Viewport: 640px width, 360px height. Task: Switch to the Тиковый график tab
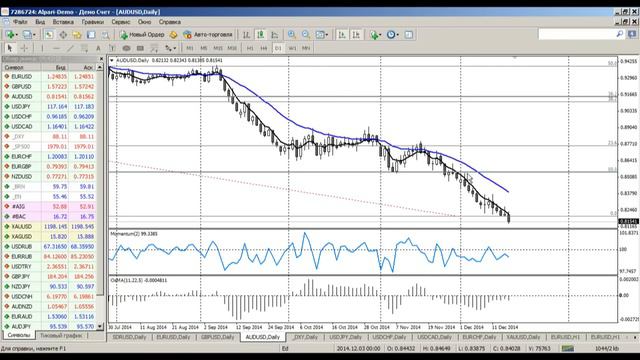(61, 336)
